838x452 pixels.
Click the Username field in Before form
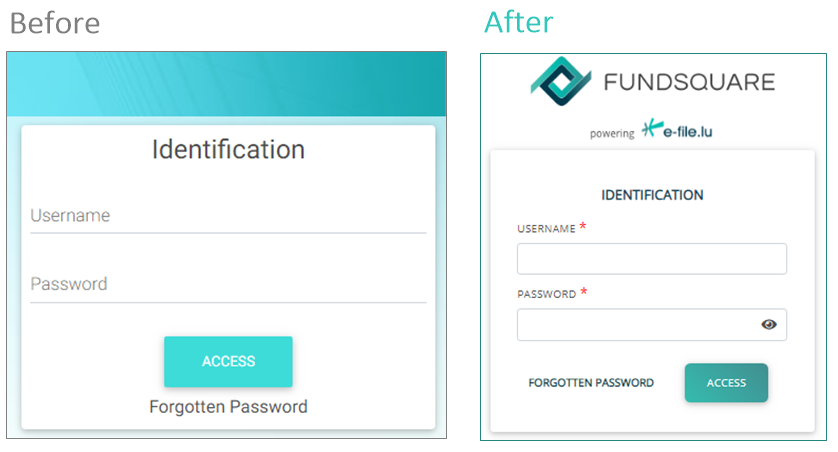click(228, 216)
